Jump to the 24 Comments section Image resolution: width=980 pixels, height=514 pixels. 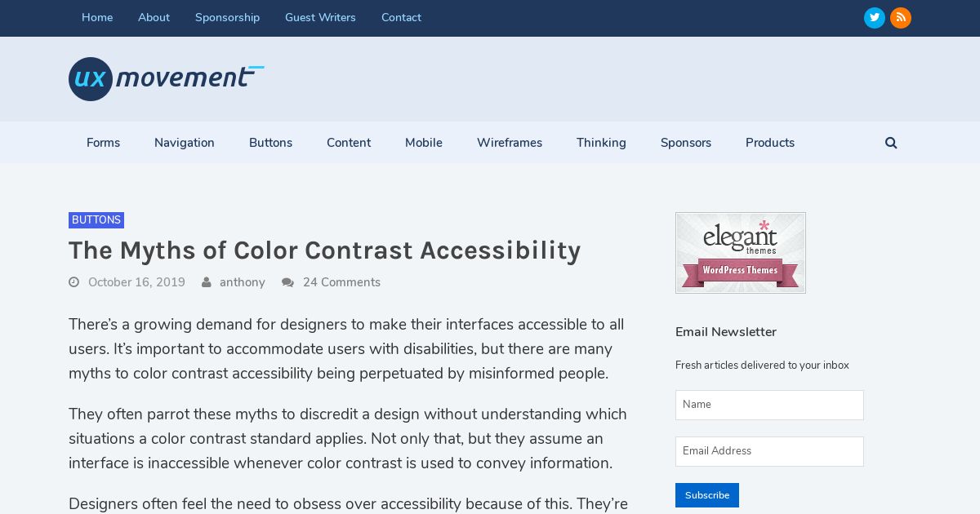click(x=341, y=282)
